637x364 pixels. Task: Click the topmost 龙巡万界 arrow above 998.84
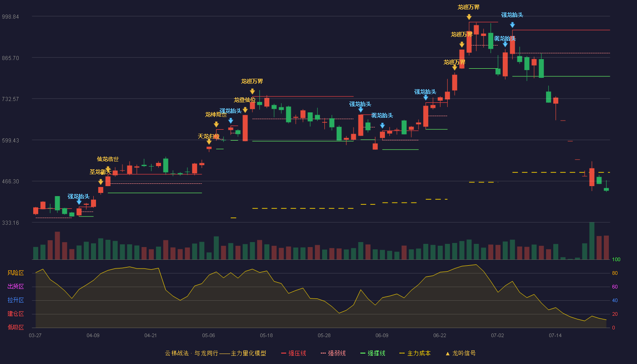click(x=469, y=17)
